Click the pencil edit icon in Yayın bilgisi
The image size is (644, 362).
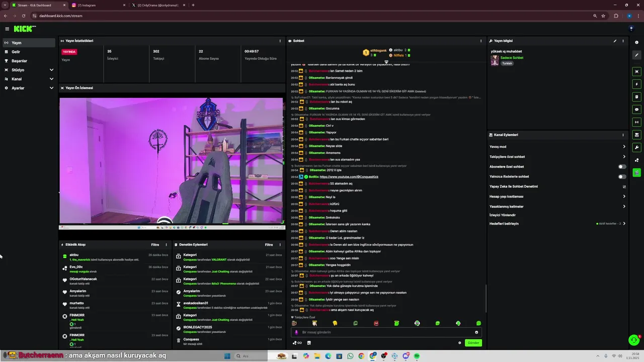tap(615, 41)
